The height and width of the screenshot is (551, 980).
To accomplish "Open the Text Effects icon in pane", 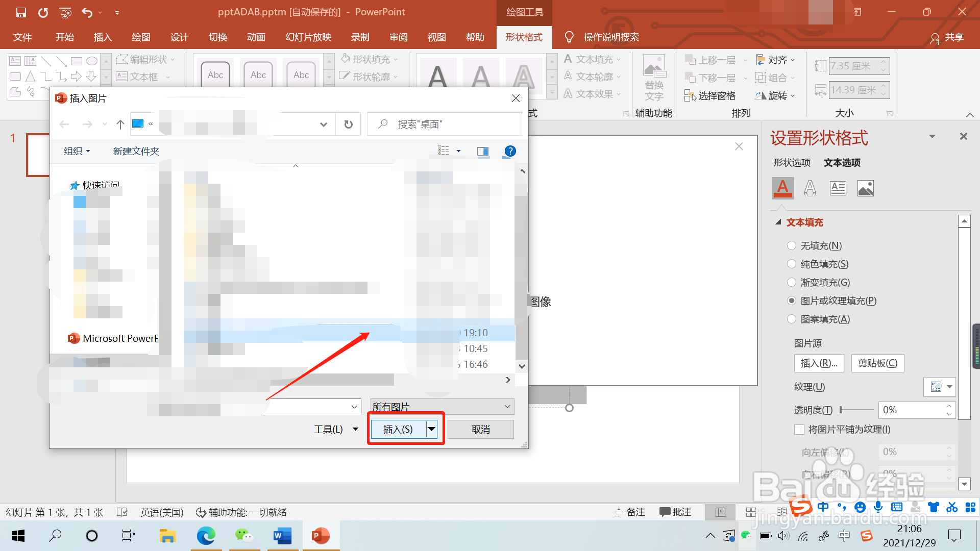I will (810, 188).
